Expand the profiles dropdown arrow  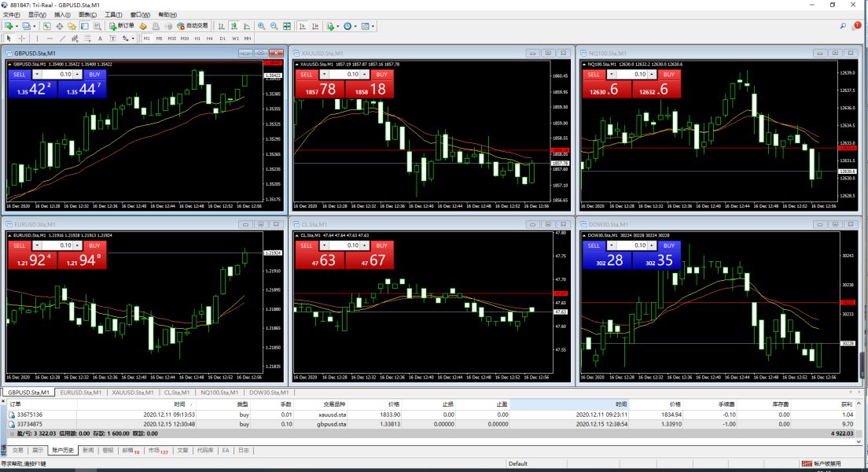(35, 26)
